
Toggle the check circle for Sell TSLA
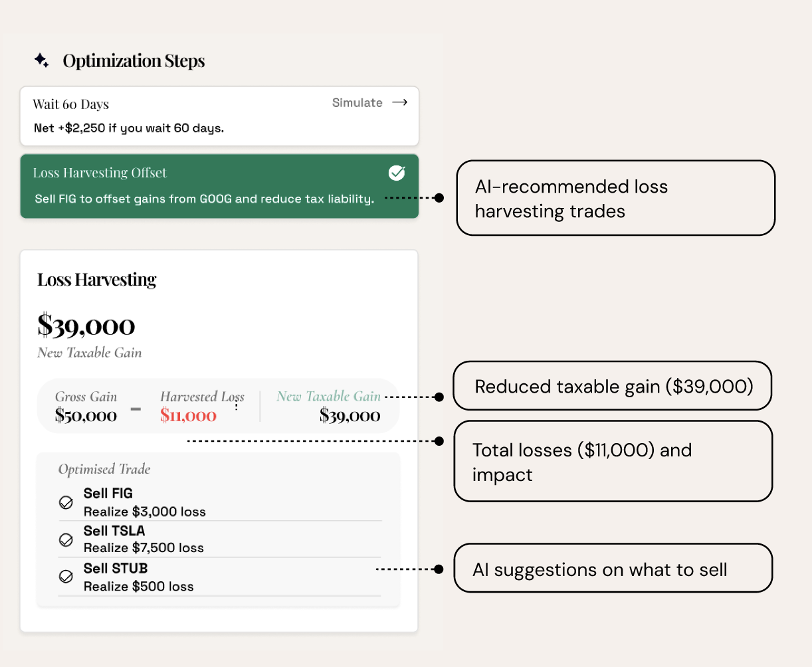66,539
